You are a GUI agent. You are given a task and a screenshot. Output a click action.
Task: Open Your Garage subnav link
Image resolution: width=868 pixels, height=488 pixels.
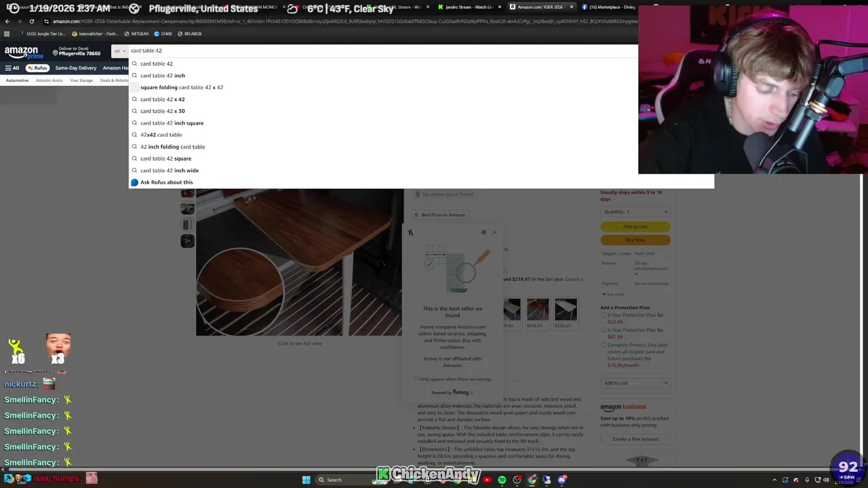(x=81, y=81)
